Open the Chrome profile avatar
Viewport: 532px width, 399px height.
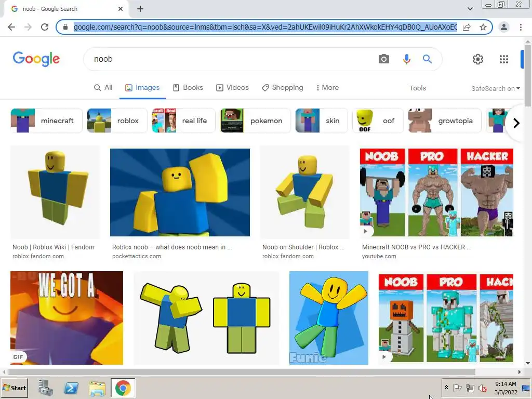pyautogui.click(x=504, y=27)
